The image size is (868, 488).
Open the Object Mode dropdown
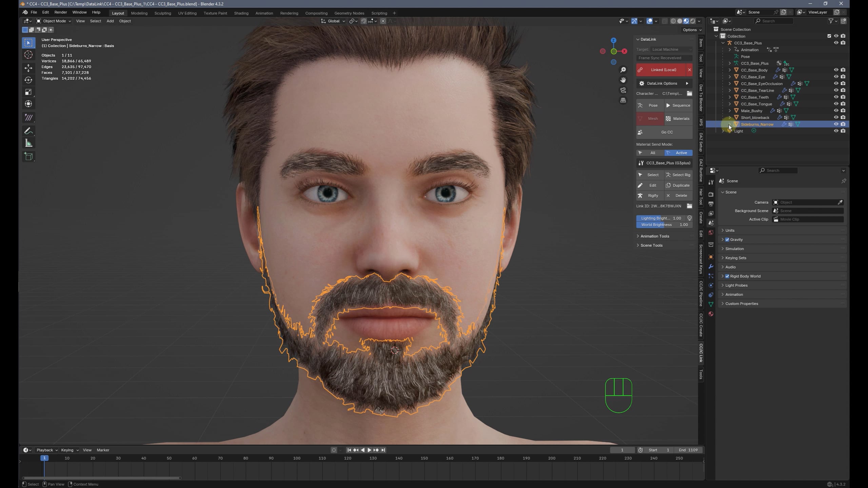click(x=54, y=21)
